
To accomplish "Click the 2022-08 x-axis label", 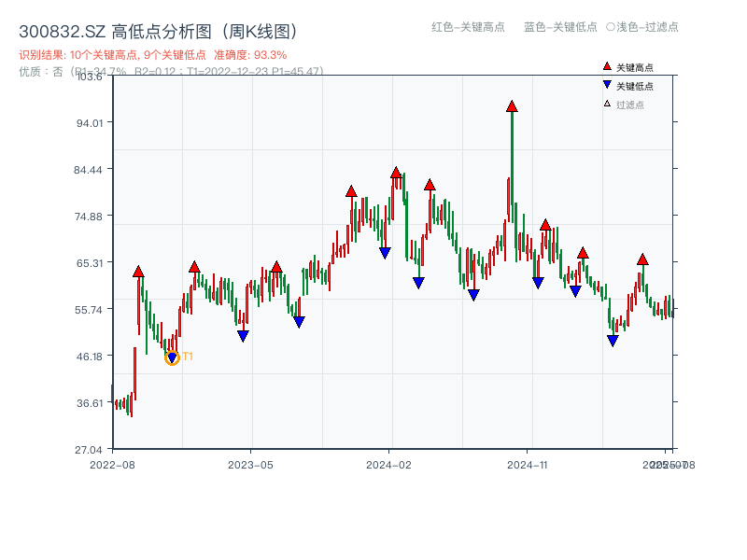I will (112, 465).
